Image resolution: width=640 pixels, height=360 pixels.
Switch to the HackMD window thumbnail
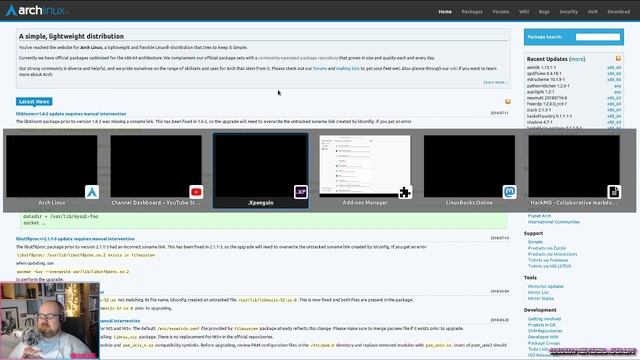pyautogui.click(x=574, y=166)
